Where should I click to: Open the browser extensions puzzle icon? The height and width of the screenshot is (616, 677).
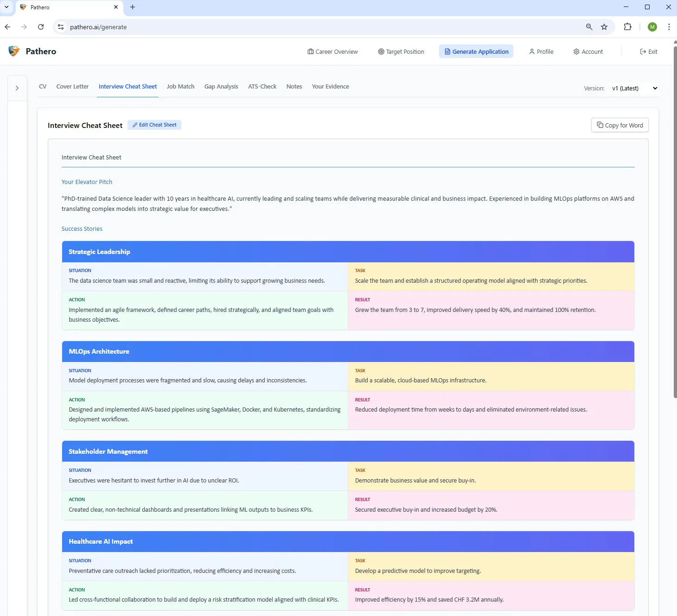628,27
